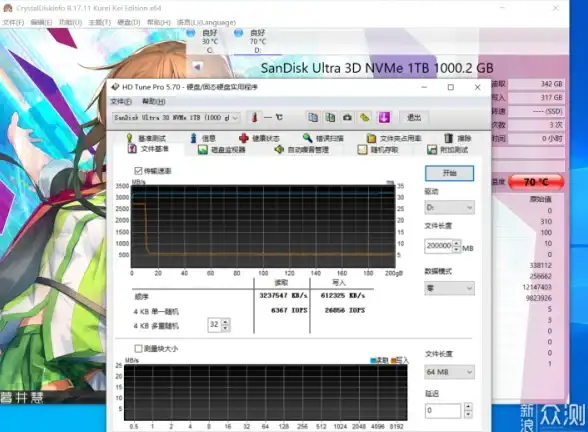Click the purple download arrow icon

point(383,117)
